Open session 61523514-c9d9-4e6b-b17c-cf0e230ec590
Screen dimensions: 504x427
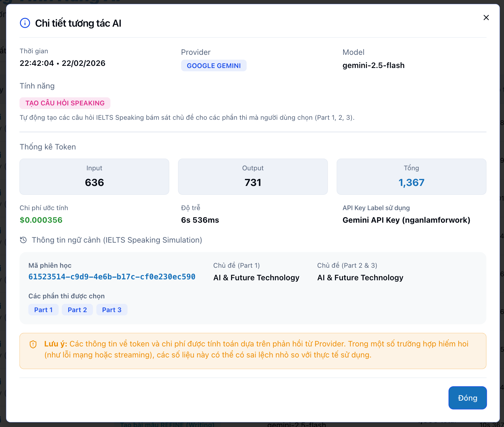(112, 276)
